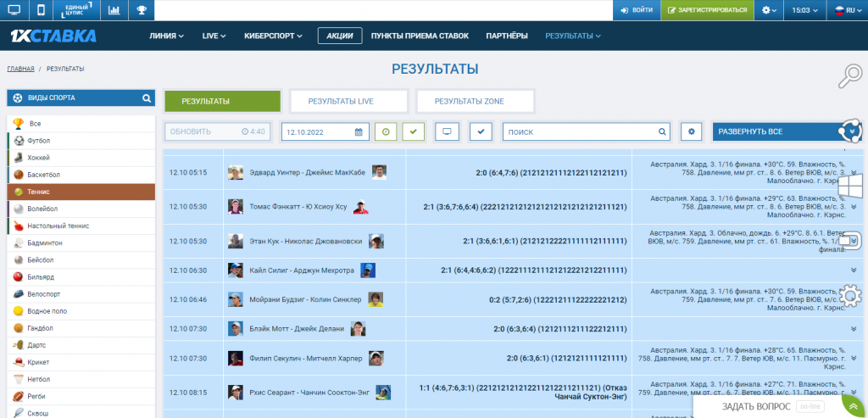Viewport: 868px width, 418px height.
Task: Click the monitor icon button in results toolbar
Action: pyautogui.click(x=447, y=131)
